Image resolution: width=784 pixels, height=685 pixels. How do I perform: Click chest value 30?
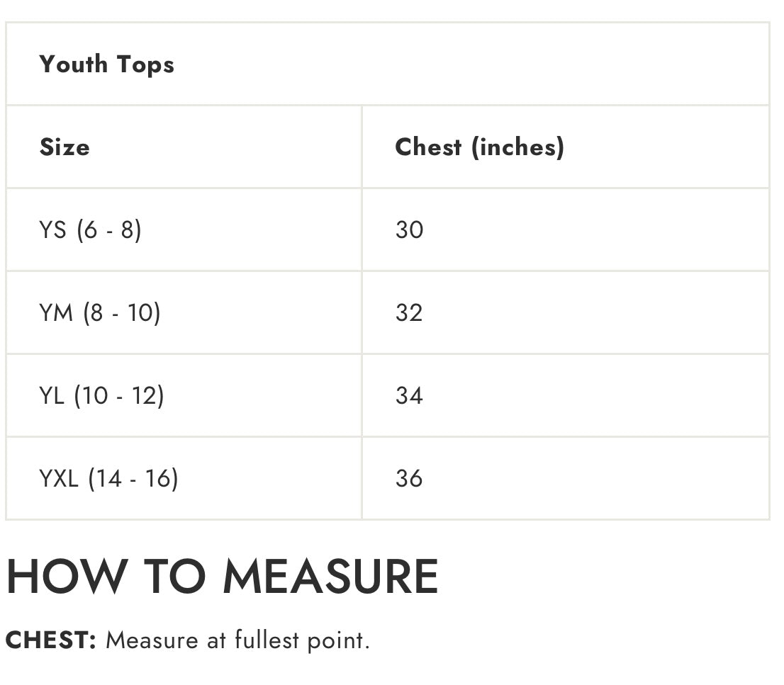click(x=409, y=230)
